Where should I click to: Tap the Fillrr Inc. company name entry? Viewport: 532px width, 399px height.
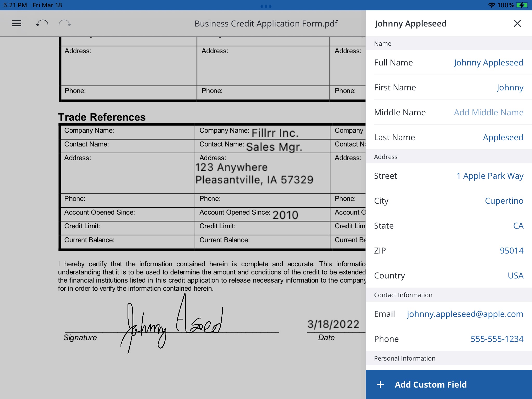[x=275, y=133]
